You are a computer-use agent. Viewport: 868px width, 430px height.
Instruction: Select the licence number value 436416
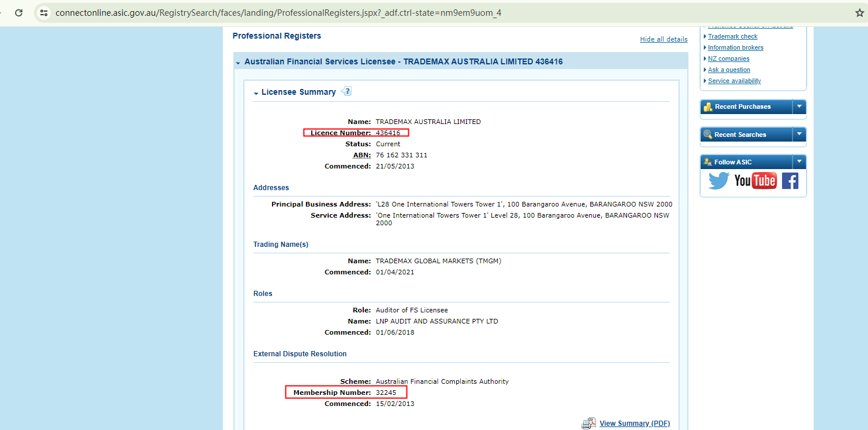tap(388, 133)
